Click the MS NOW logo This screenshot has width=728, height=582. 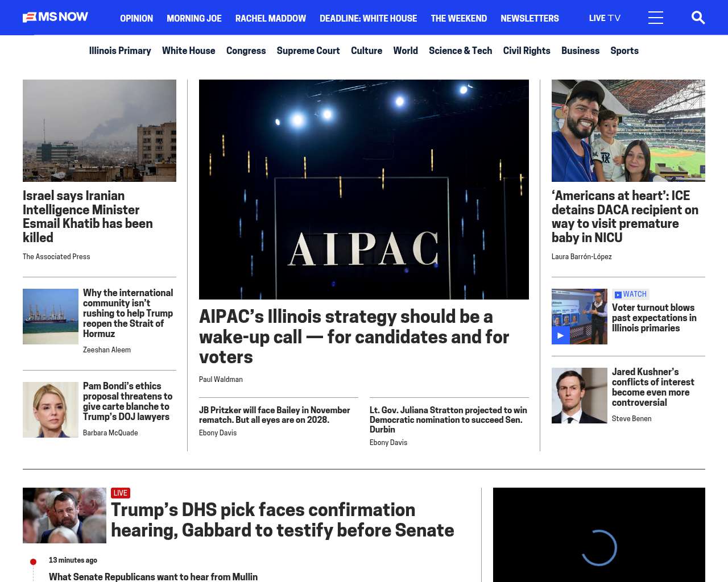click(55, 17)
